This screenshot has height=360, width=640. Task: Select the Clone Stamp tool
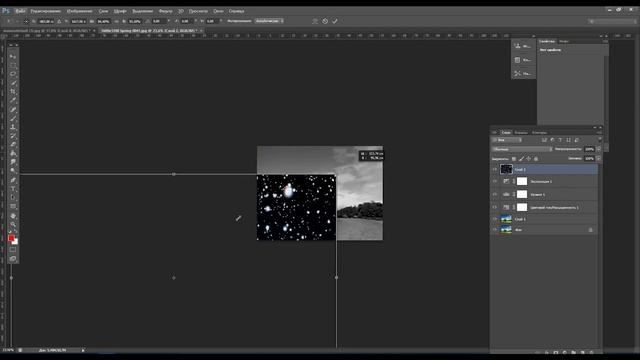13,127
